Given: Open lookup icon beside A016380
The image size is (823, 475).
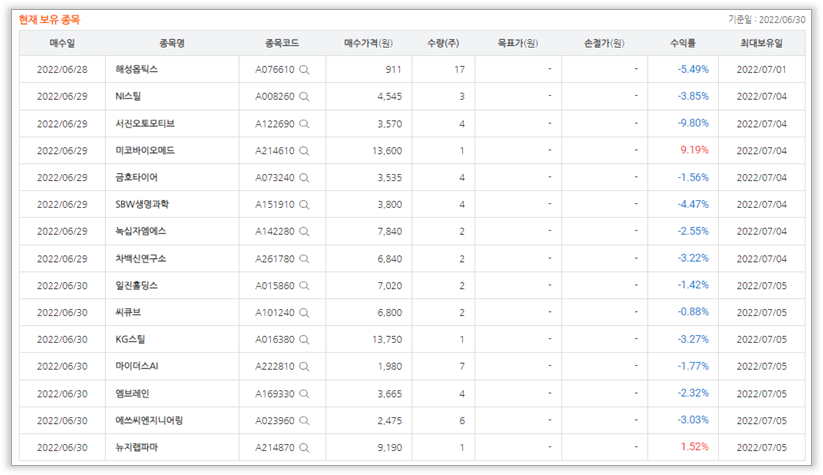Looking at the screenshot, I should pos(304,340).
